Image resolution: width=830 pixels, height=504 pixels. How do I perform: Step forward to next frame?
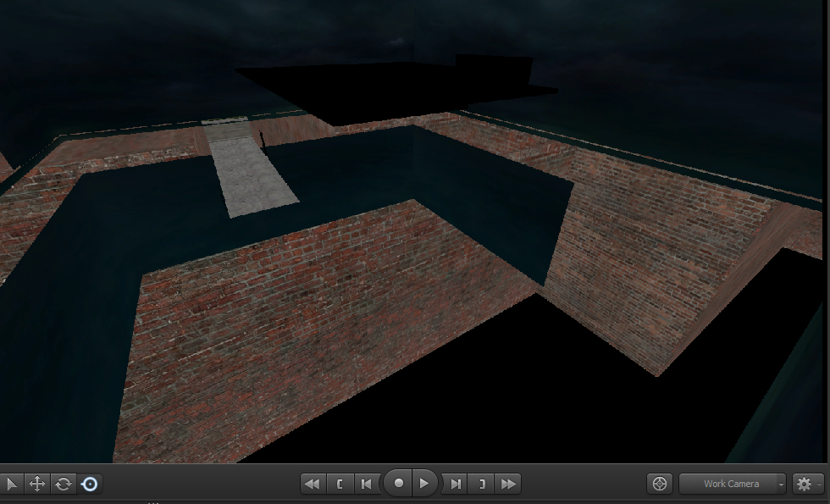pyautogui.click(x=455, y=484)
